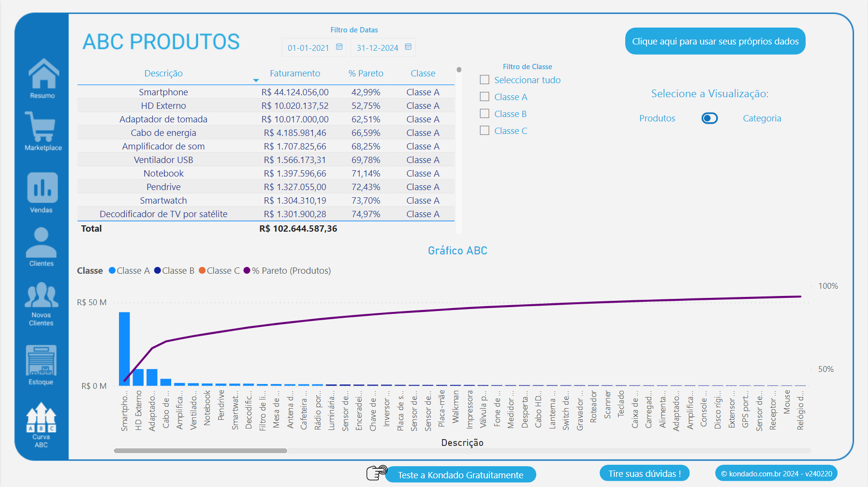Image resolution: width=868 pixels, height=487 pixels.
Task: Check the Classe C filter
Action: 484,130
